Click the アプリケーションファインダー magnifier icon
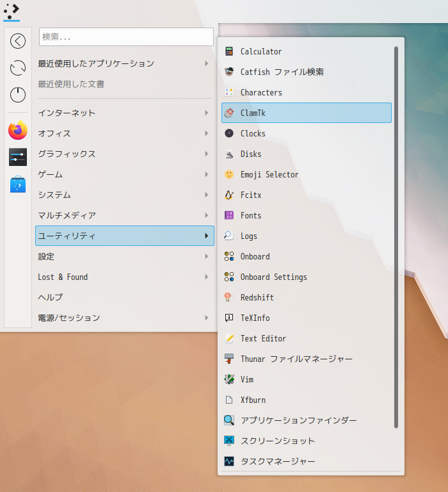Image resolution: width=448 pixels, height=492 pixels. coord(229,420)
